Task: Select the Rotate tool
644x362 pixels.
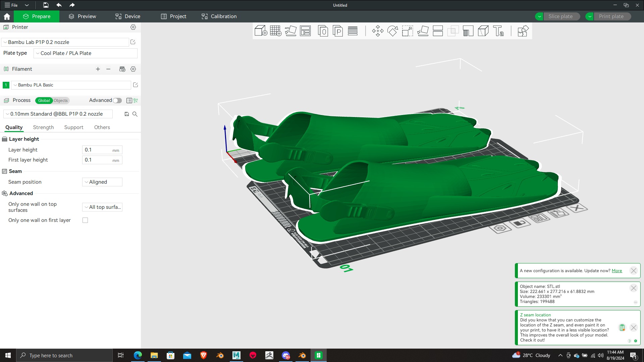Action: click(392, 31)
